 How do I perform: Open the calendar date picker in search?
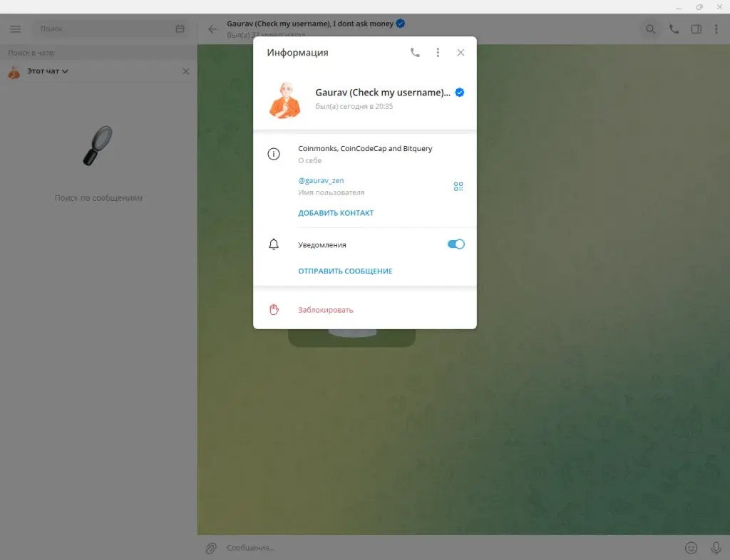tap(180, 28)
